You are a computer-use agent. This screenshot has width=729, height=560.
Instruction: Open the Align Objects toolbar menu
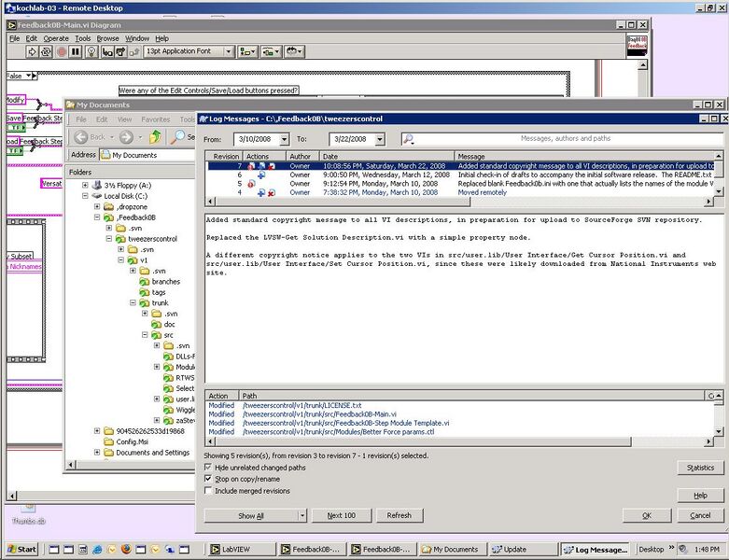pos(246,51)
